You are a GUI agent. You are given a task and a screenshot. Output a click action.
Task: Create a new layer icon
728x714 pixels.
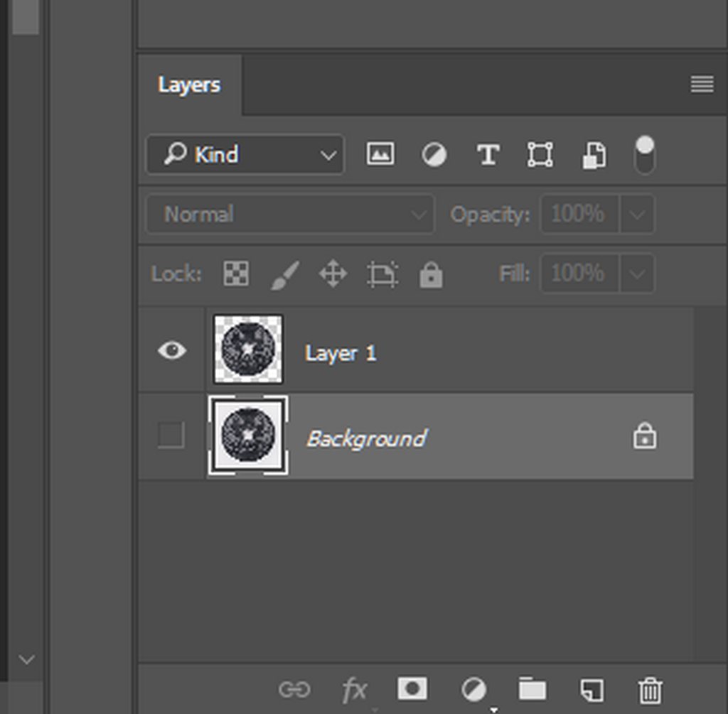coord(591,689)
